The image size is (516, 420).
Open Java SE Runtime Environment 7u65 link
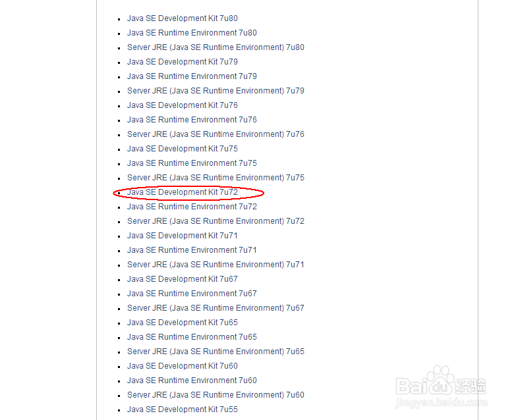click(192, 337)
